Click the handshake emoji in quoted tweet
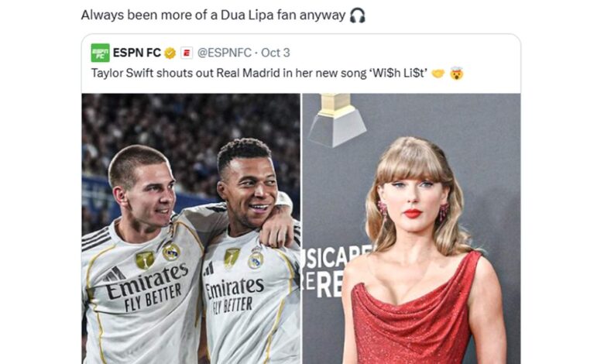The image size is (604, 364). pyautogui.click(x=438, y=74)
